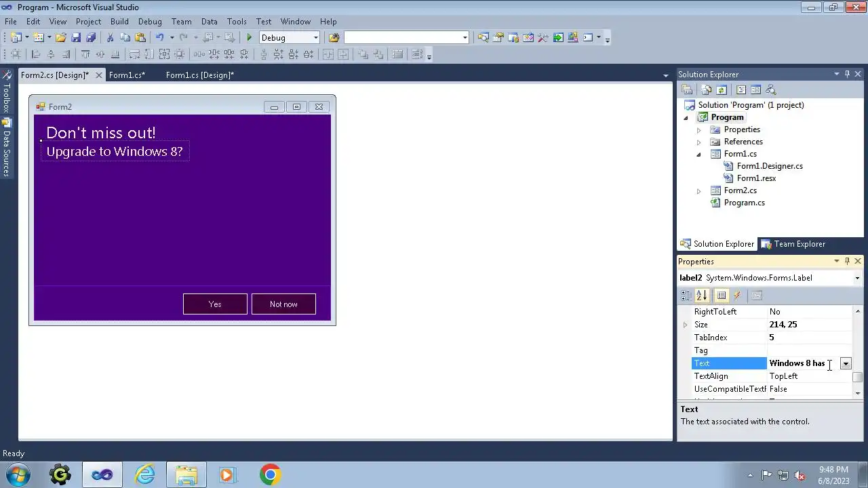Open the Build menu
The height and width of the screenshot is (488, 868).
pyautogui.click(x=119, y=22)
